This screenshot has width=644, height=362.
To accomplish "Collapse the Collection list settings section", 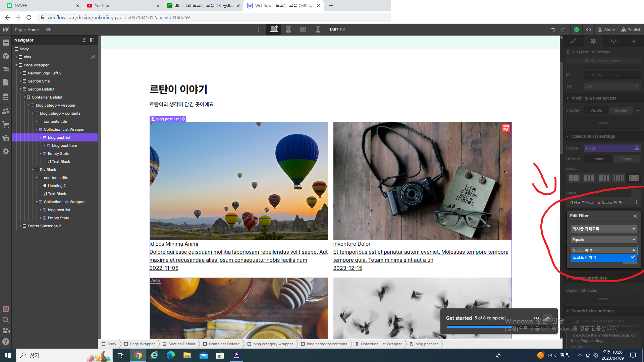I will [x=568, y=136].
